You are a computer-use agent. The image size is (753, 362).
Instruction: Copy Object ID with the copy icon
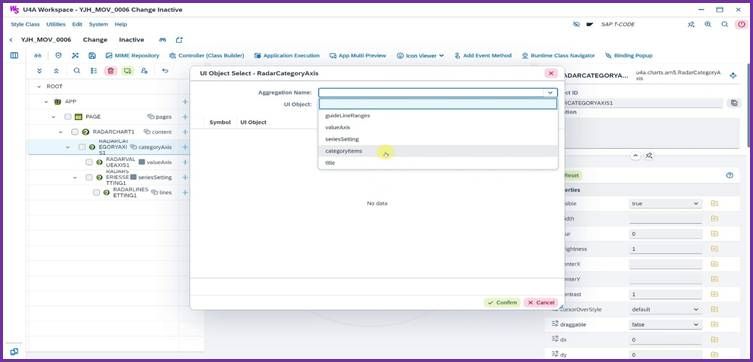point(733,103)
